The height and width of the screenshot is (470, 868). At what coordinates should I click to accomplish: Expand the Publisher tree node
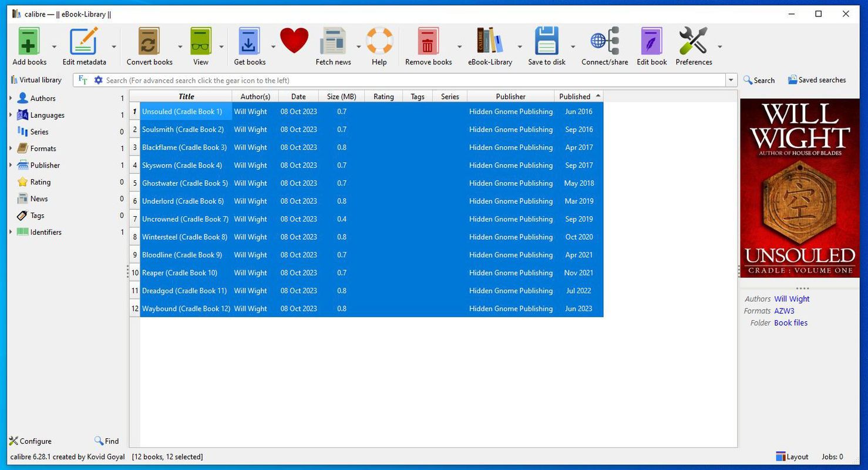point(11,165)
